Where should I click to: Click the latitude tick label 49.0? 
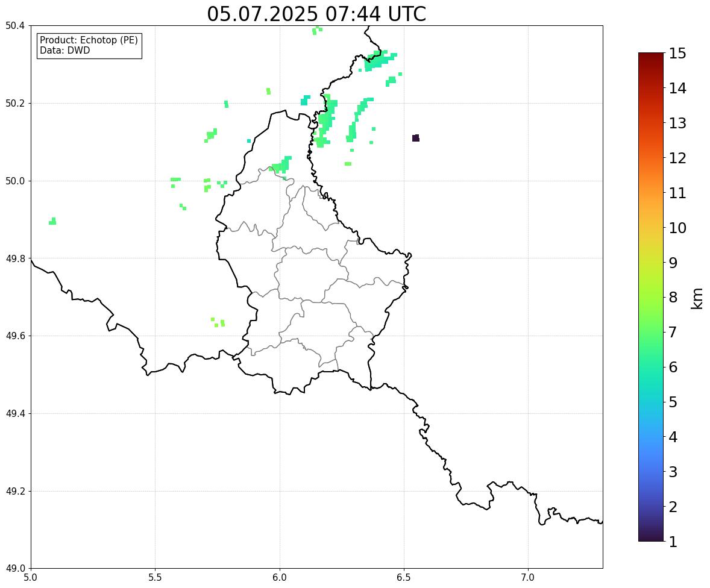(14, 569)
